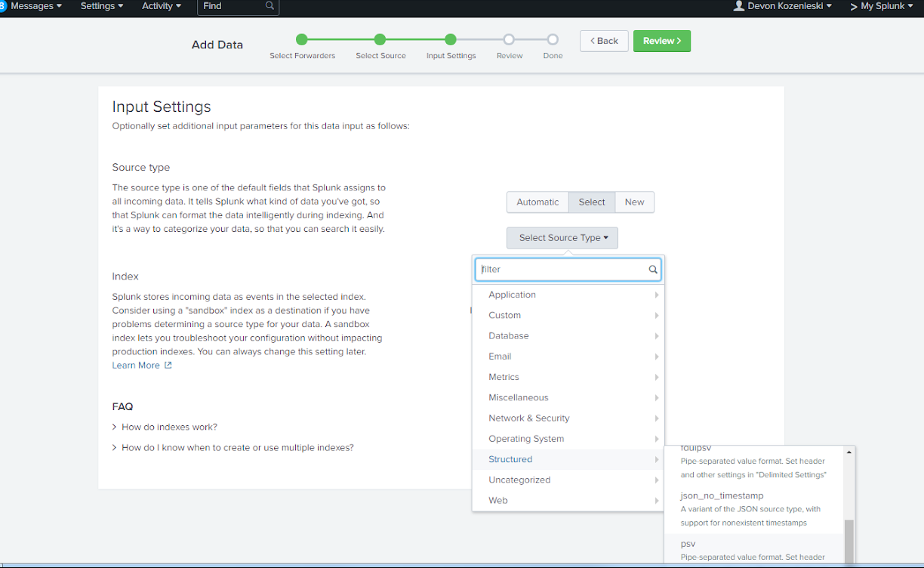
Task: Collapse the Select Source Type dropdown
Action: tap(562, 238)
